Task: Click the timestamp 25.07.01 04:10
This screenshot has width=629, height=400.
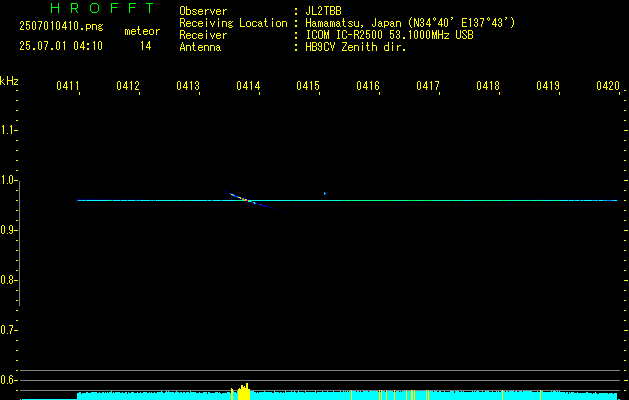Action: 61,46
